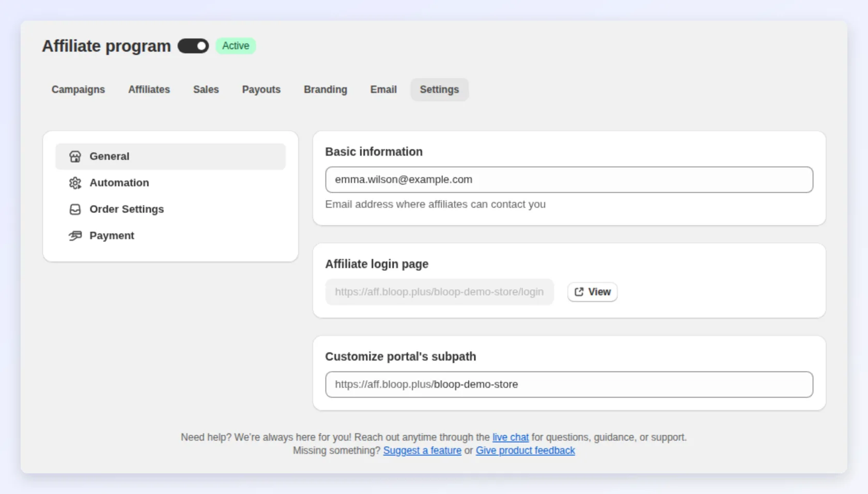
Task: Click the Automation gear icon
Action: click(75, 183)
